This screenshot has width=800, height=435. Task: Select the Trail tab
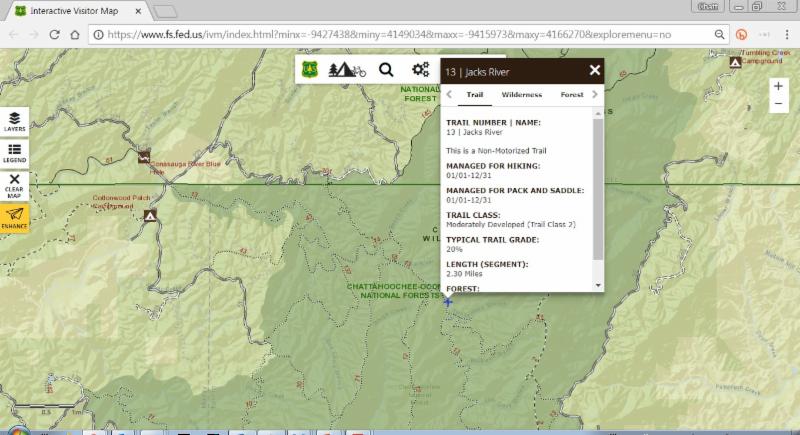475,95
